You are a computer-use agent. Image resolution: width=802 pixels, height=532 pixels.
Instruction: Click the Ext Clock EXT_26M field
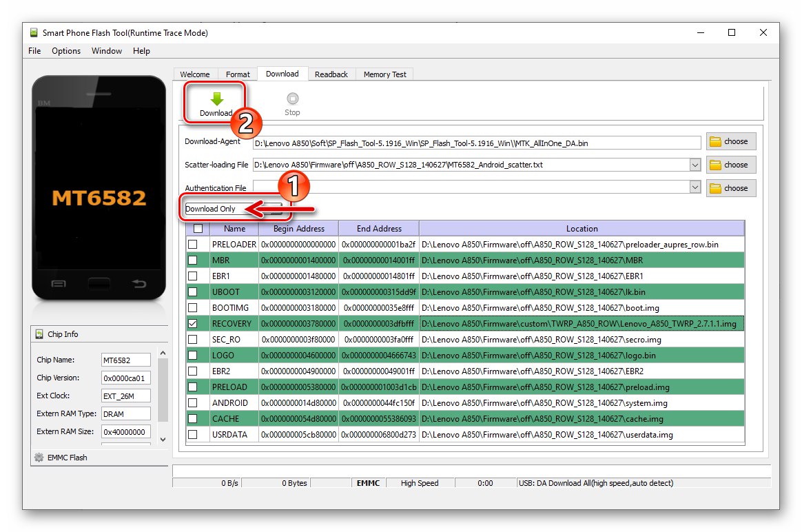pos(126,396)
